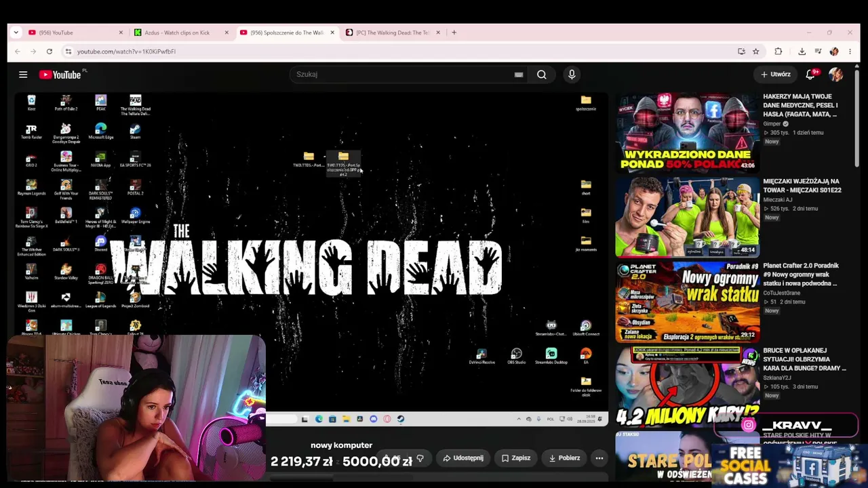868x488 pixels.
Task: Visit the 'SzklanaY2J' channel name
Action: (777, 378)
